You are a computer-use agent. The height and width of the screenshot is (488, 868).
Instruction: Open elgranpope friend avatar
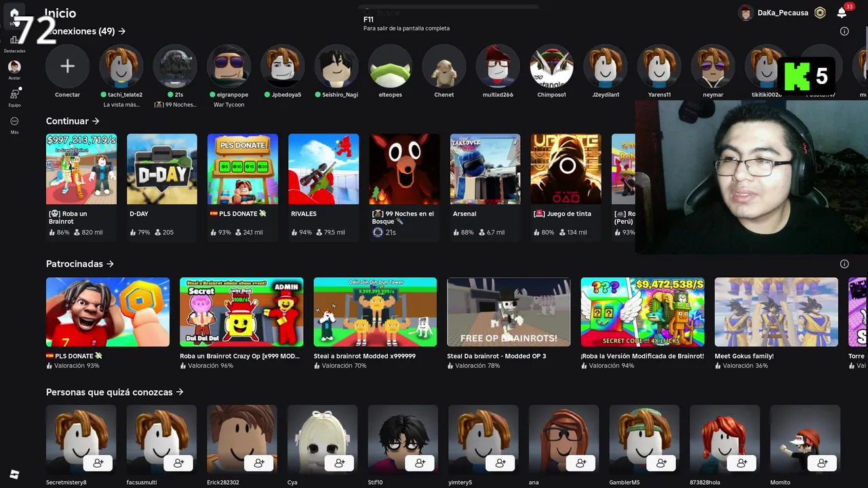(x=229, y=66)
